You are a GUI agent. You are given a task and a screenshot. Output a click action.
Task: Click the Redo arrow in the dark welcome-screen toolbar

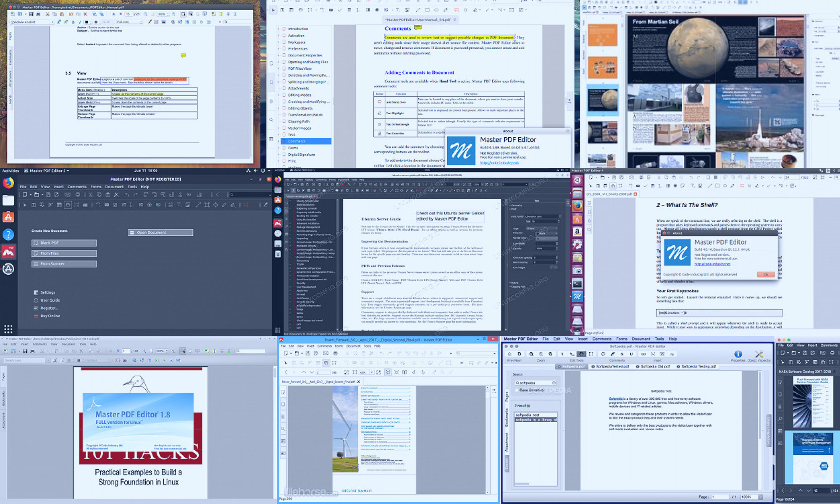(x=136, y=194)
